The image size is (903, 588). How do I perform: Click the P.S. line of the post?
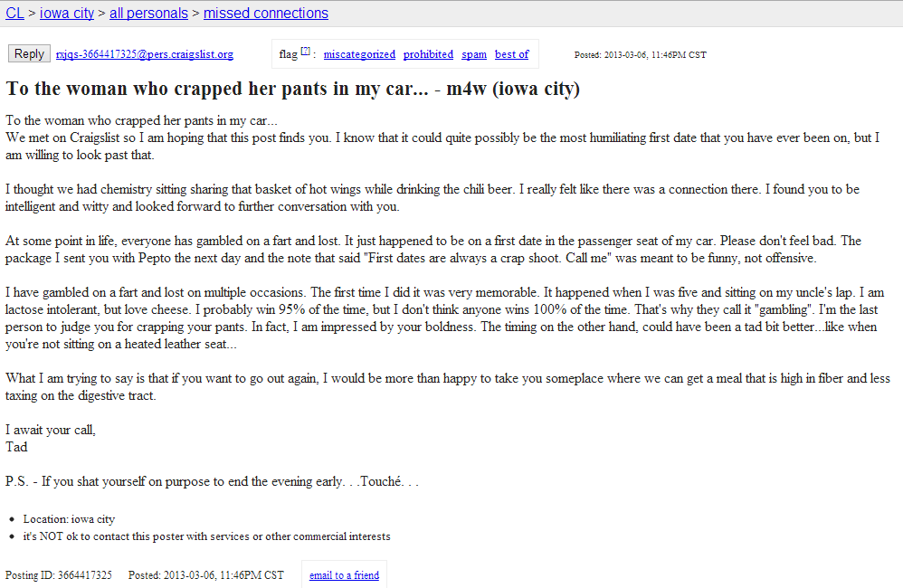pos(212,481)
